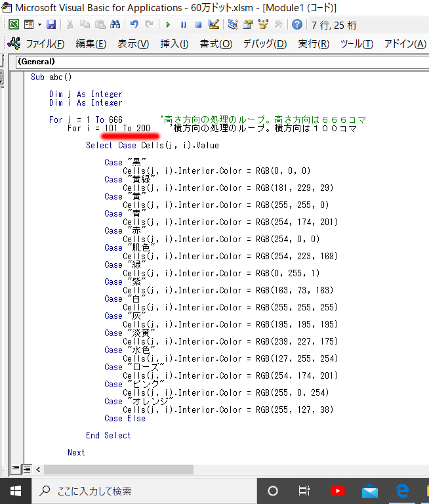429x504 pixels.
Task: Open the ファイル(F) menu
Action: (45, 44)
